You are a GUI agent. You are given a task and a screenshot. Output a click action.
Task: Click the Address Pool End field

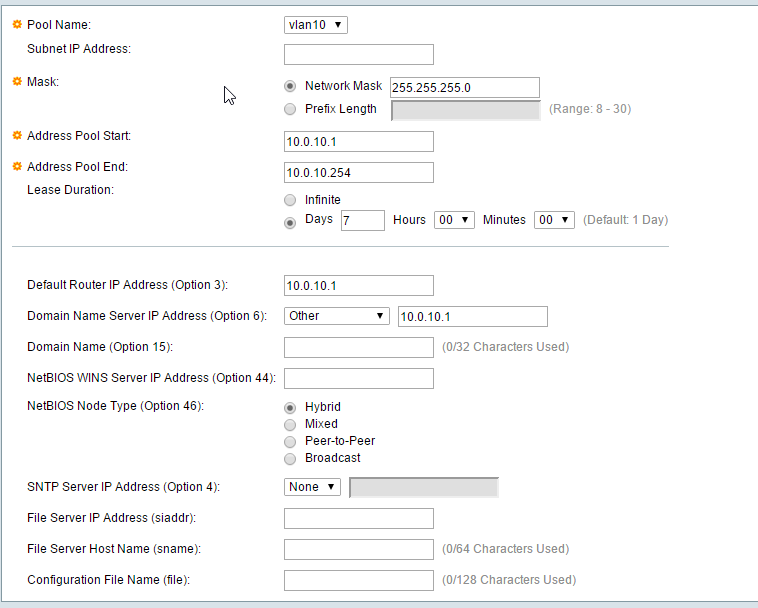359,173
